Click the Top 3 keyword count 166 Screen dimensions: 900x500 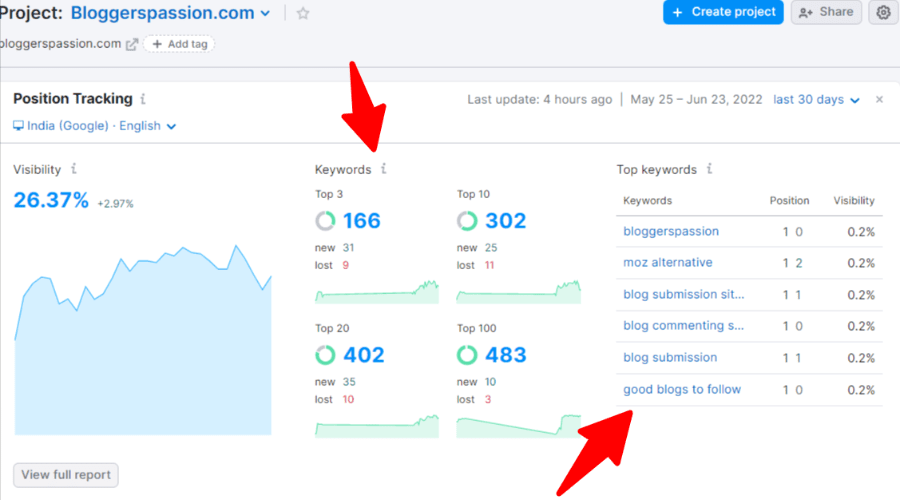pos(362,220)
